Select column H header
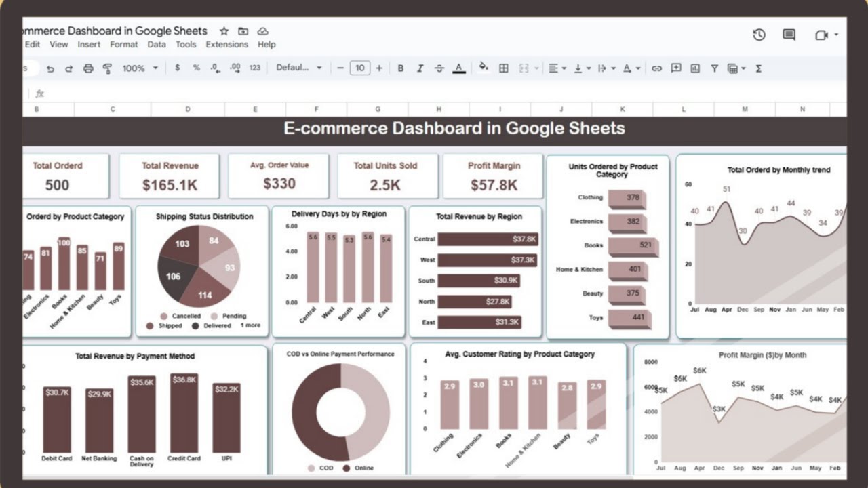Viewport: 868px width, 488px height. pos(439,109)
